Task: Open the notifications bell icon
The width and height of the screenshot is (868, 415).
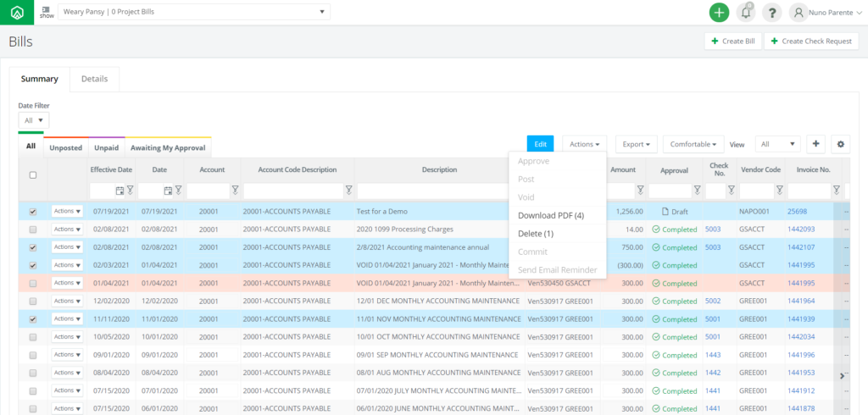Action: [746, 12]
